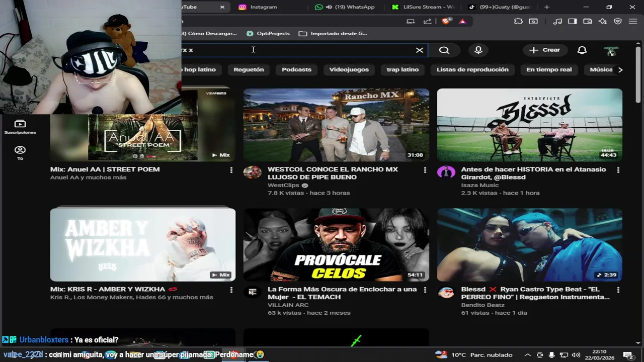Select the Reguetón filter chip
The width and height of the screenshot is (644, 362).
coord(249,69)
